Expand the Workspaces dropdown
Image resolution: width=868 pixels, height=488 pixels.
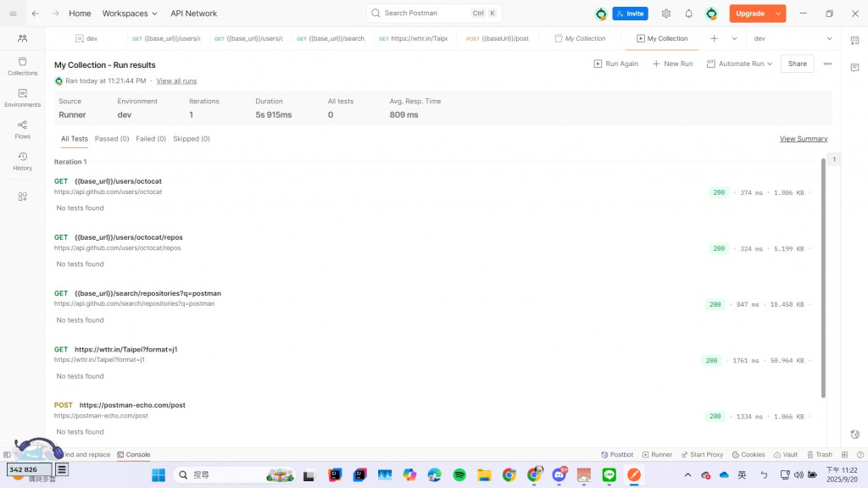point(130,14)
